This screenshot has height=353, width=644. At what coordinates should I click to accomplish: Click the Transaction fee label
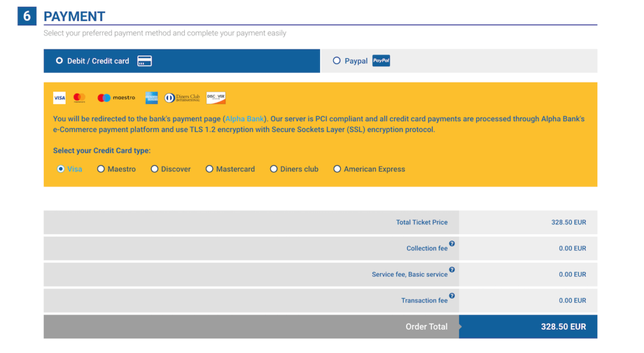tap(425, 300)
